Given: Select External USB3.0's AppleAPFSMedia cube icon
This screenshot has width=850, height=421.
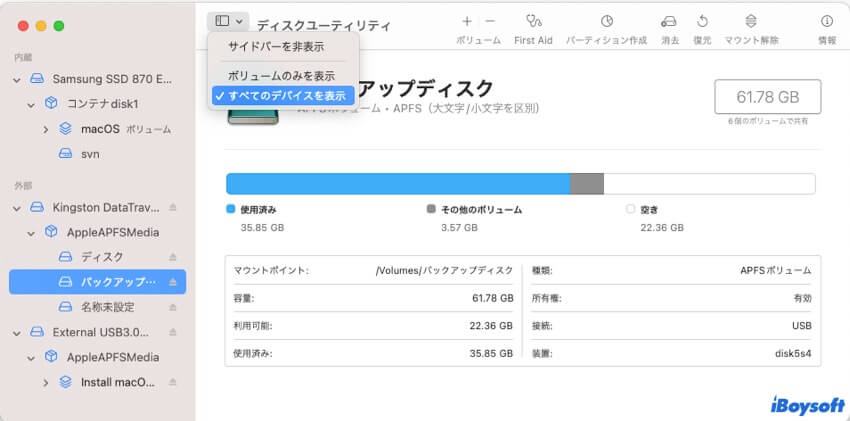Looking at the screenshot, I should [51, 356].
